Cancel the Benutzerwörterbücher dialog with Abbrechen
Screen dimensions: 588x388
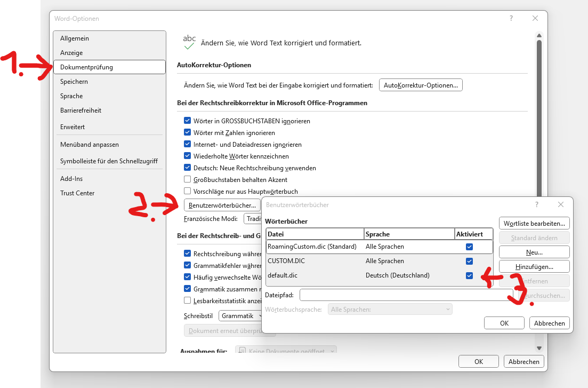(550, 323)
